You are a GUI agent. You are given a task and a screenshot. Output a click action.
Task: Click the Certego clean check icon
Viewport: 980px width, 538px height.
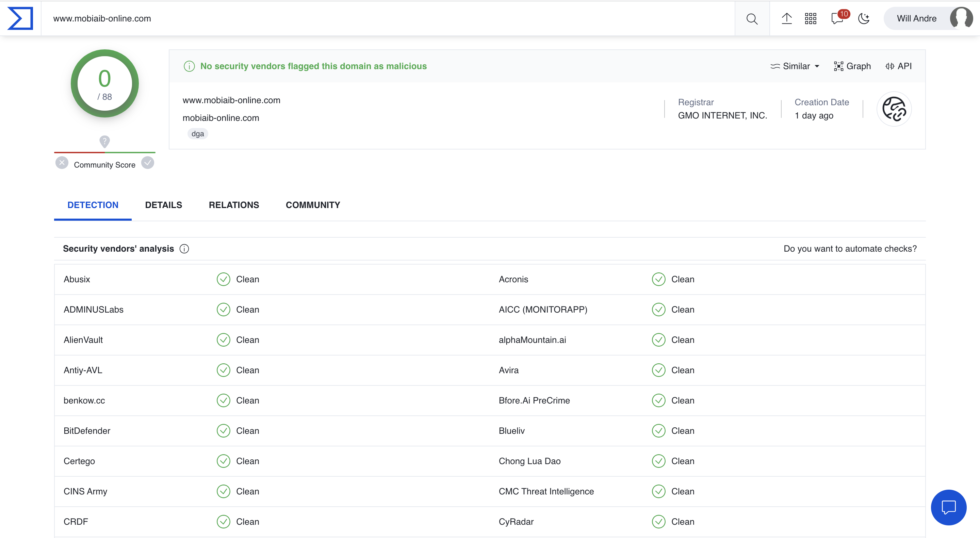click(223, 461)
